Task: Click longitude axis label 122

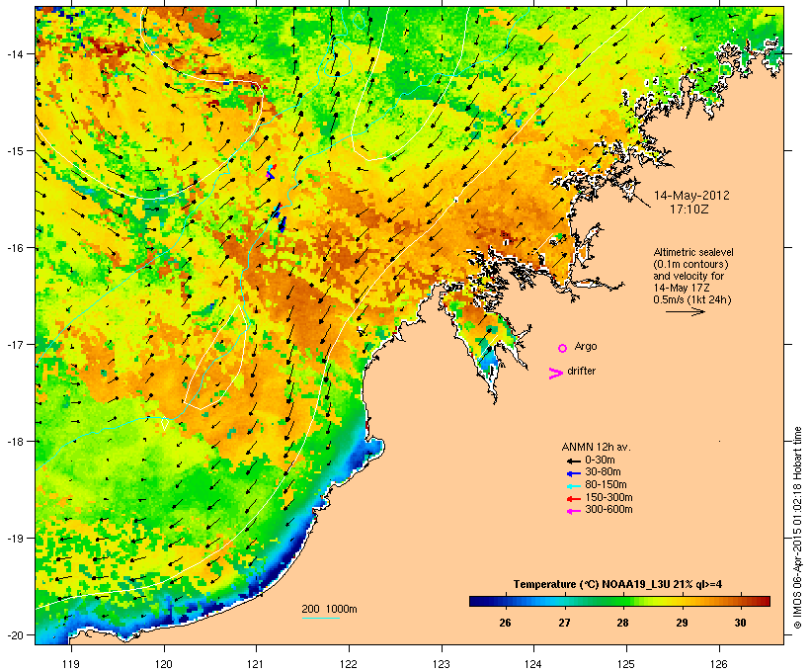Action: 349,664
